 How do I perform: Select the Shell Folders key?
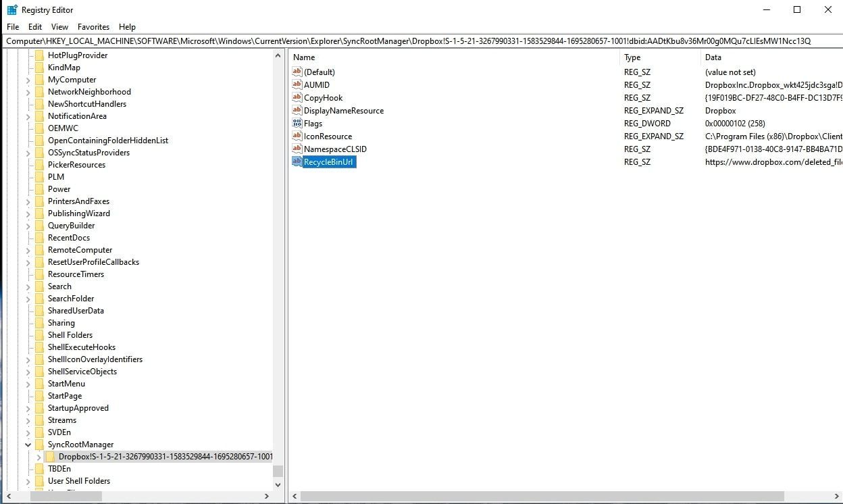[x=70, y=335]
